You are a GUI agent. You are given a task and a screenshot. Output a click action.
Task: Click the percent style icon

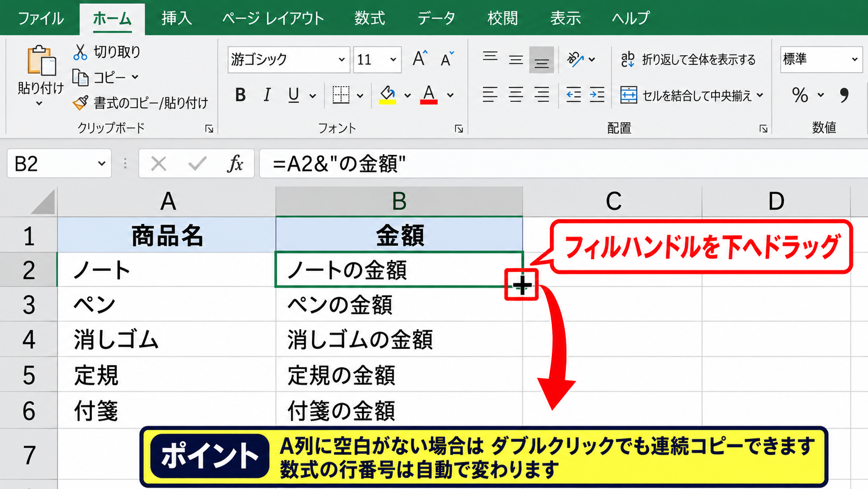(800, 95)
